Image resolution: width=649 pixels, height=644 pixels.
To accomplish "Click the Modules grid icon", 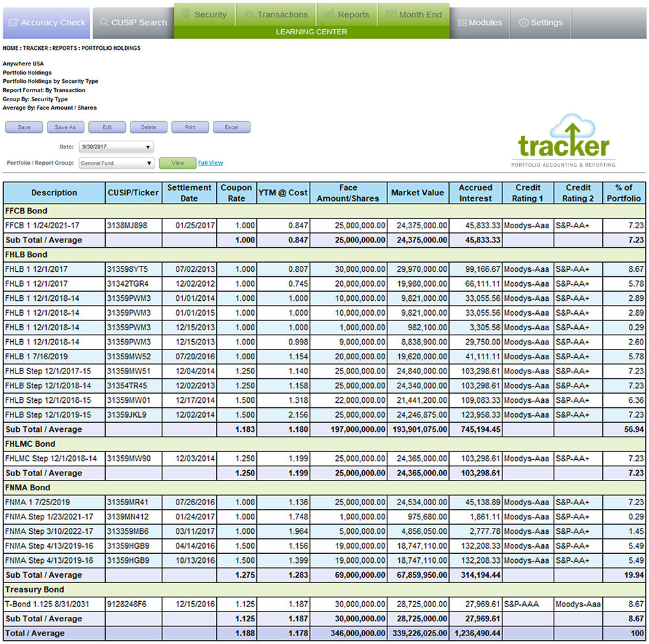I will tap(462, 23).
